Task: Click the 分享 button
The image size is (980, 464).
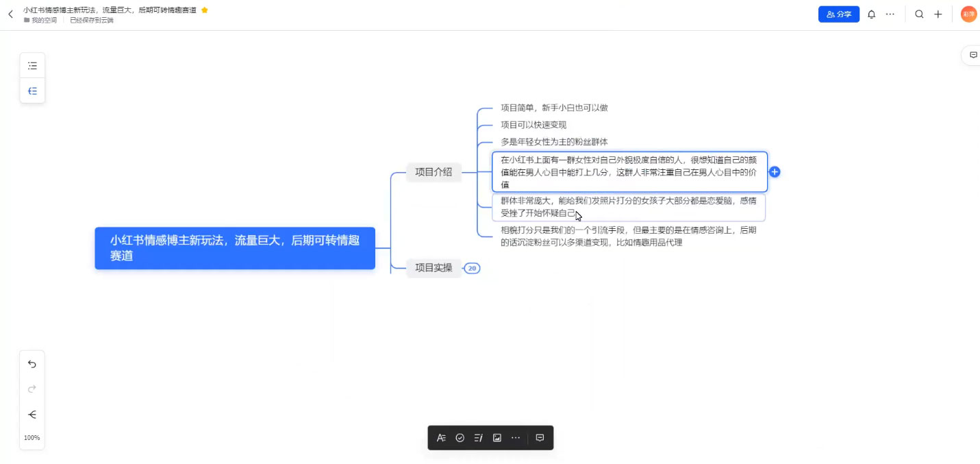Action: tap(838, 14)
